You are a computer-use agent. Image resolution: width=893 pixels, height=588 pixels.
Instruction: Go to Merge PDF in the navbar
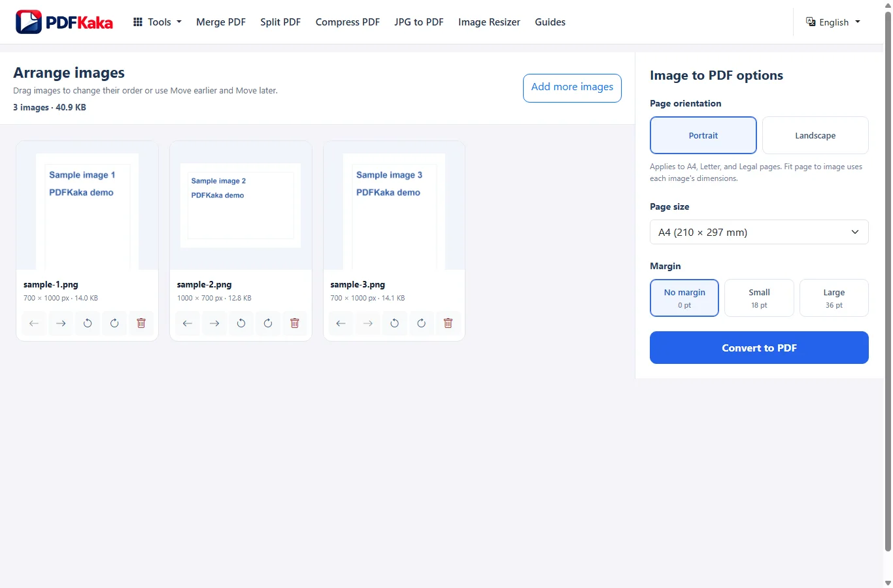221,22
